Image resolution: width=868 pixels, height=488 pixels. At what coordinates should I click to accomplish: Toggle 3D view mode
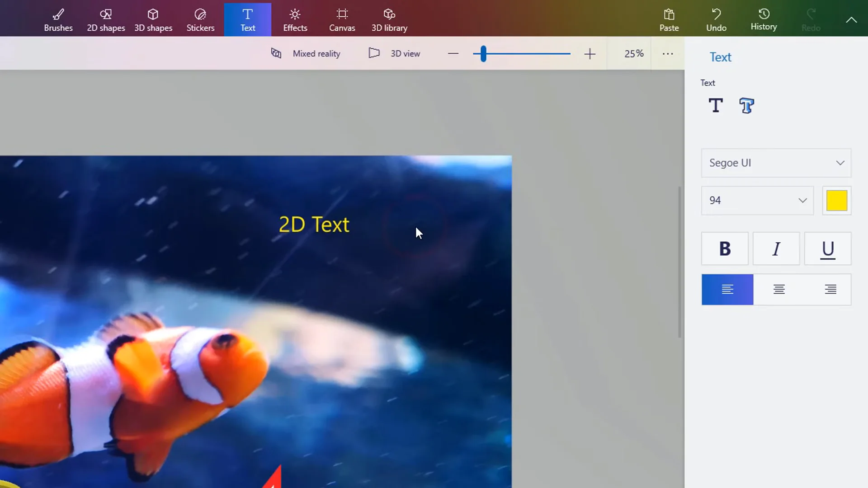[394, 53]
